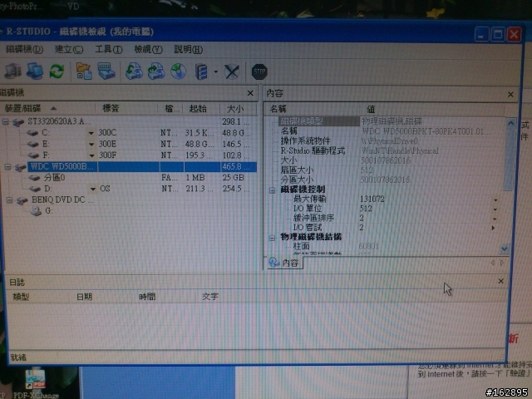Sort by the 標簽 column header
Screen dimensions: 532x399
(x=126, y=108)
